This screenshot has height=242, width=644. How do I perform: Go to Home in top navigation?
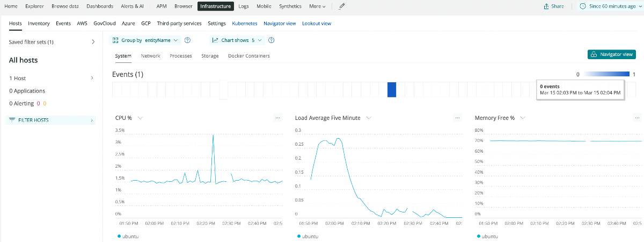pyautogui.click(x=11, y=6)
